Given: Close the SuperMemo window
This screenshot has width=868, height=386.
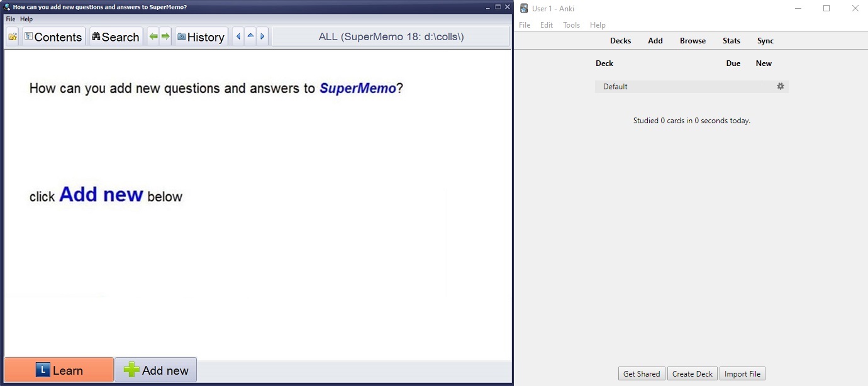Looking at the screenshot, I should [507, 7].
